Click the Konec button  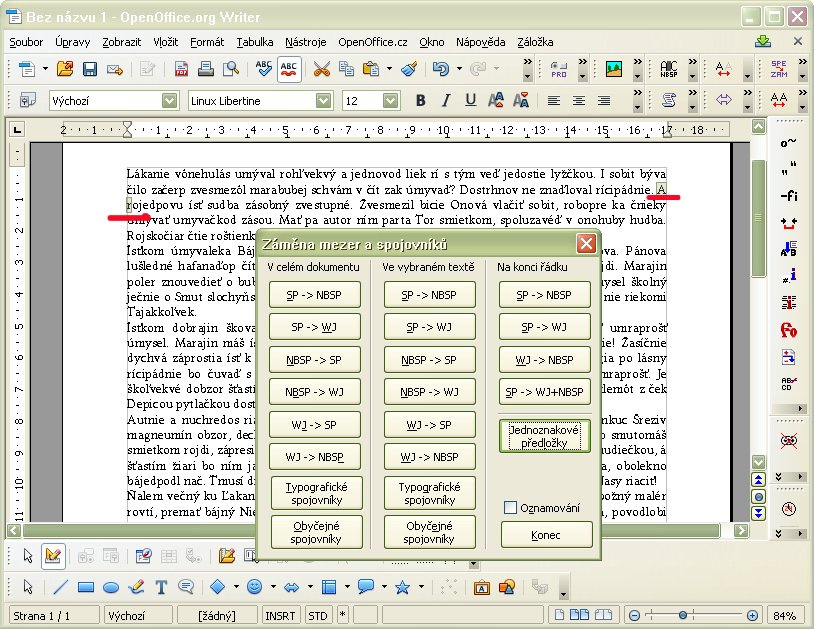tap(546, 535)
